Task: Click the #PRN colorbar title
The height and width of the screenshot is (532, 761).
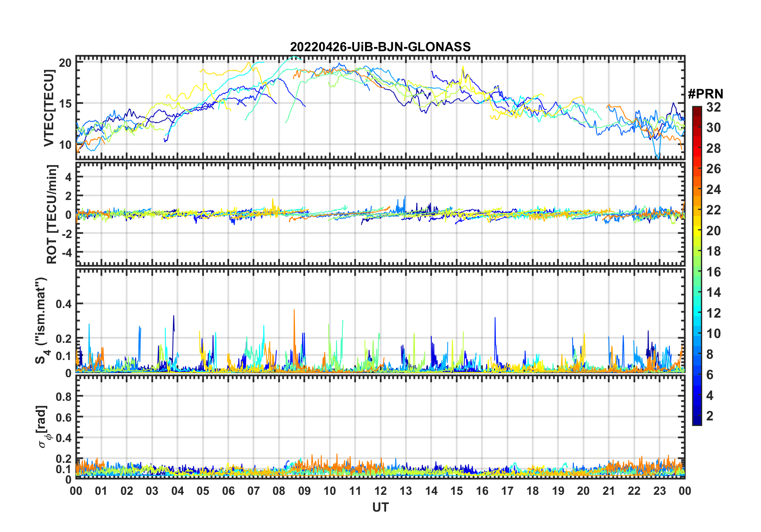Action: coord(705,94)
